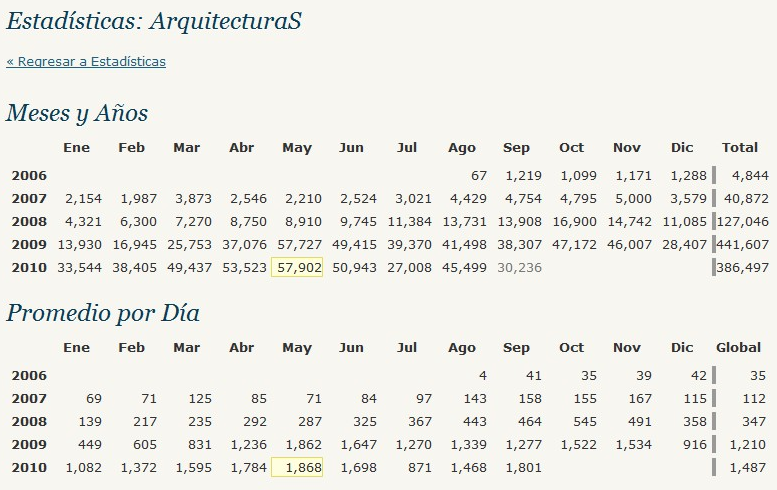Select the 57,727 value for May 2009
The height and width of the screenshot is (490, 777).
(x=297, y=244)
